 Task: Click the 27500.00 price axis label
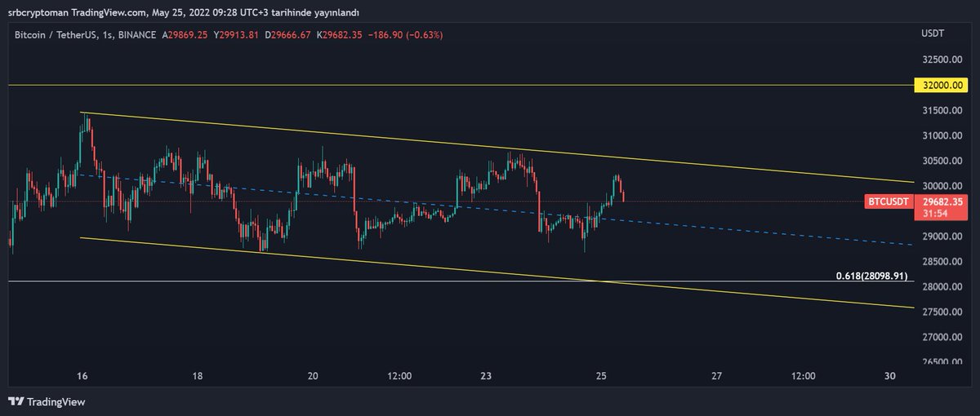(x=942, y=312)
